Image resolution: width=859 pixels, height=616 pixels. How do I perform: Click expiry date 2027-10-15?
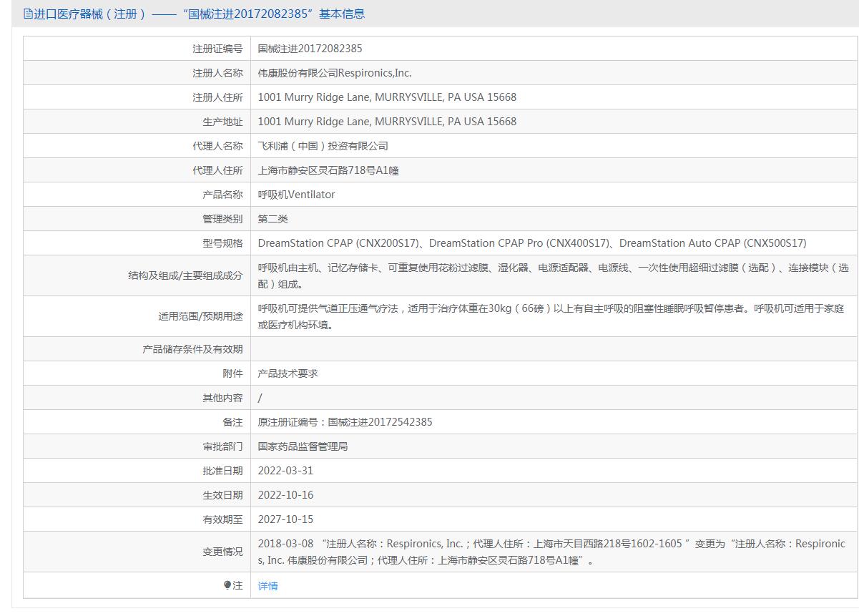(x=285, y=519)
